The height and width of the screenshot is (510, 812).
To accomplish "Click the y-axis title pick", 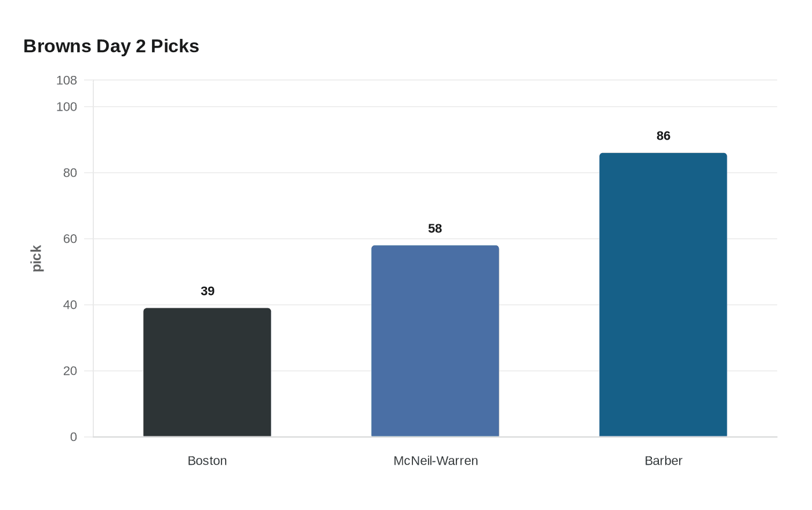I will click(x=37, y=258).
